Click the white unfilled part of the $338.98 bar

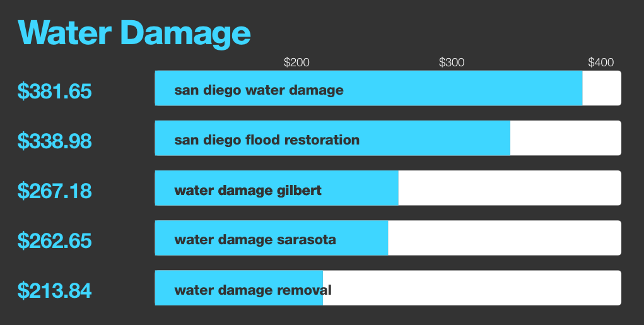pyautogui.click(x=565, y=138)
